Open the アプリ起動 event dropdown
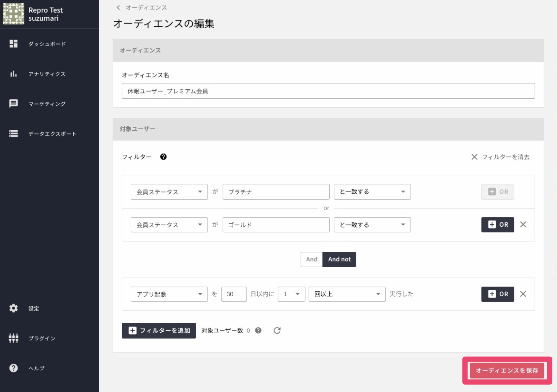The width and height of the screenshot is (557, 392). 169,294
